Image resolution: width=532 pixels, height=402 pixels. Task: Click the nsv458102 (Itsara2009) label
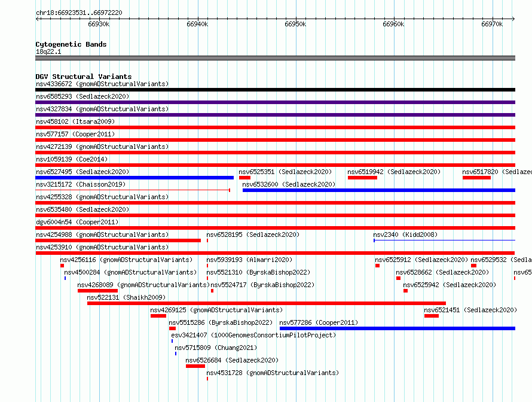tap(75, 121)
